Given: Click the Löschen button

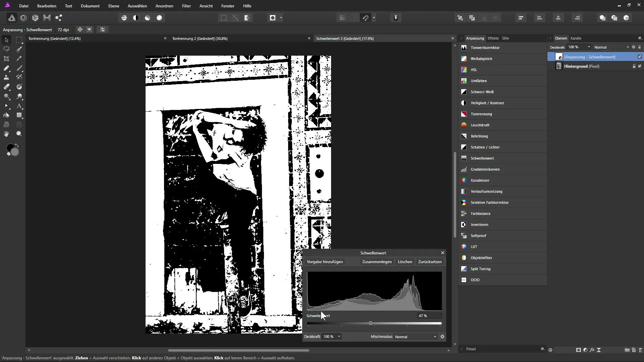Looking at the screenshot, I should click(x=405, y=262).
